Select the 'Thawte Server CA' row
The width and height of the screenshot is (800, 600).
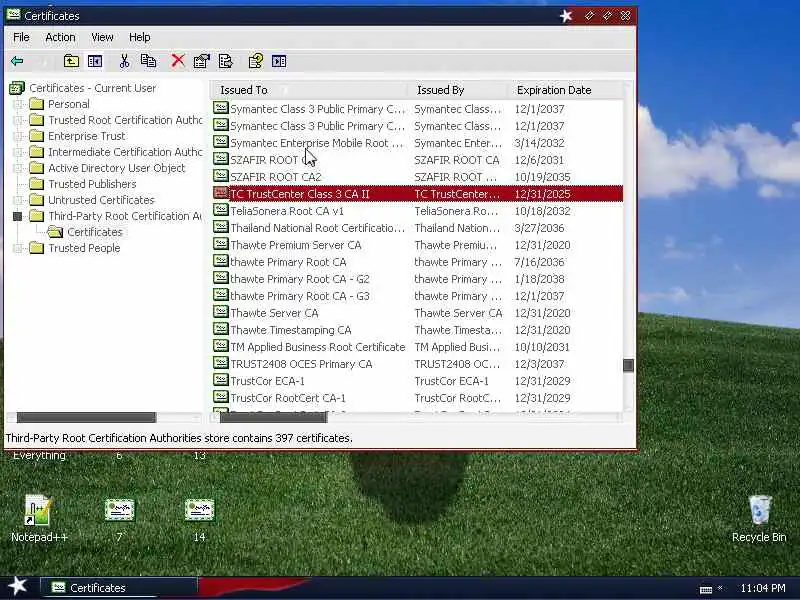click(x=417, y=313)
